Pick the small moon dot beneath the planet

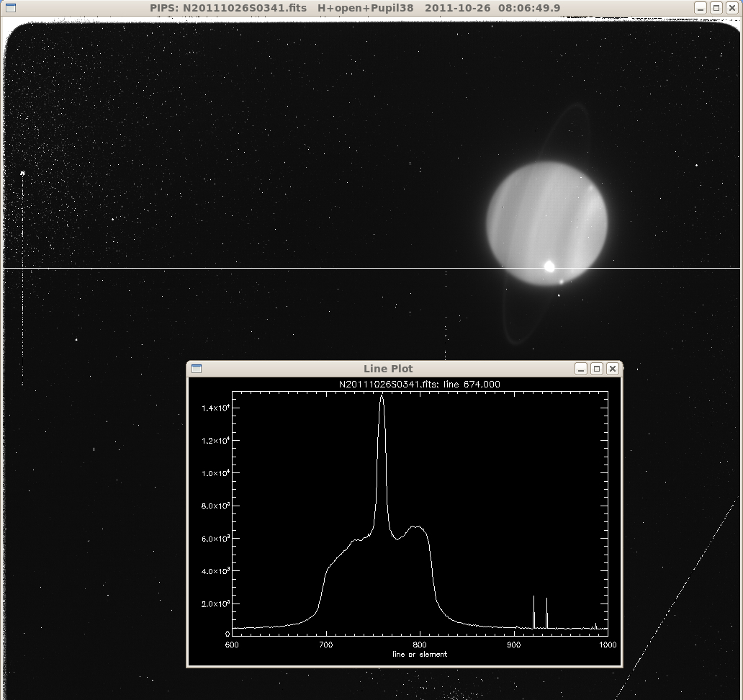559,296
